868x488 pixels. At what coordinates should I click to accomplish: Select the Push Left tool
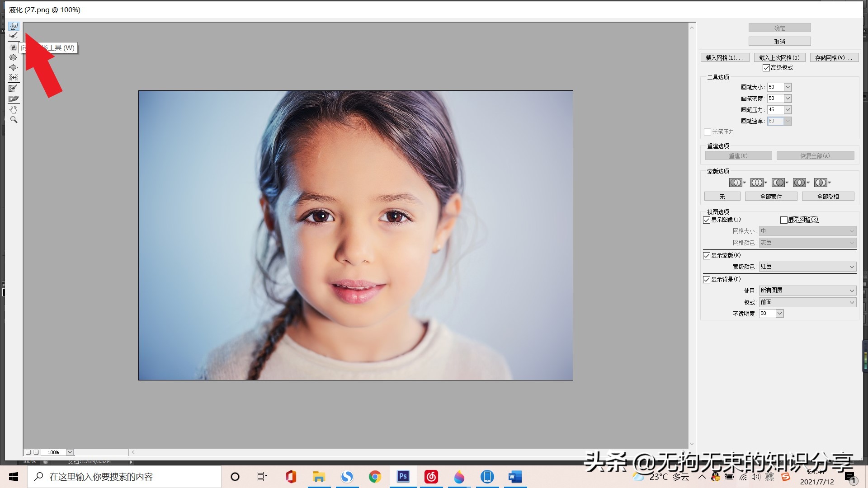pos(14,77)
